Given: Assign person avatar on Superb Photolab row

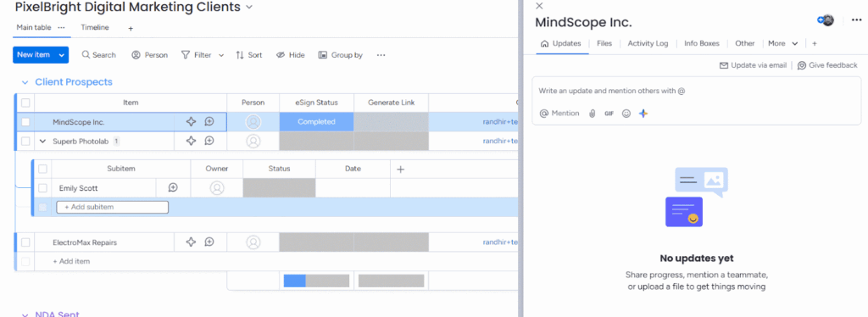Looking at the screenshot, I should pos(253,141).
